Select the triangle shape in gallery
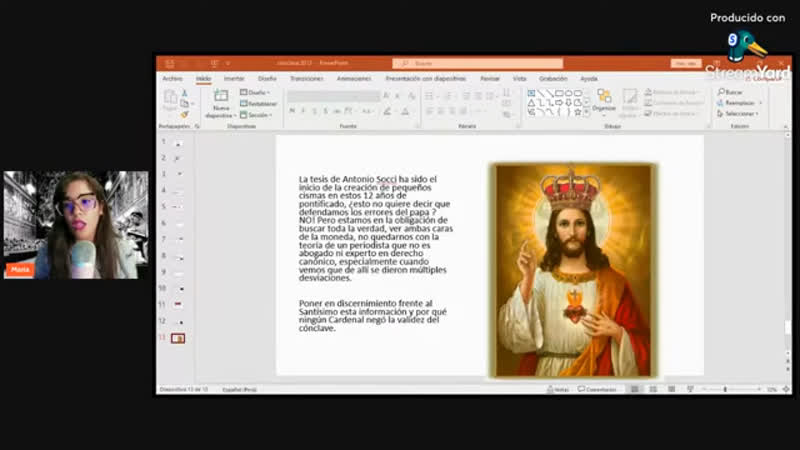Image resolution: width=800 pixels, height=450 pixels. tap(531, 103)
